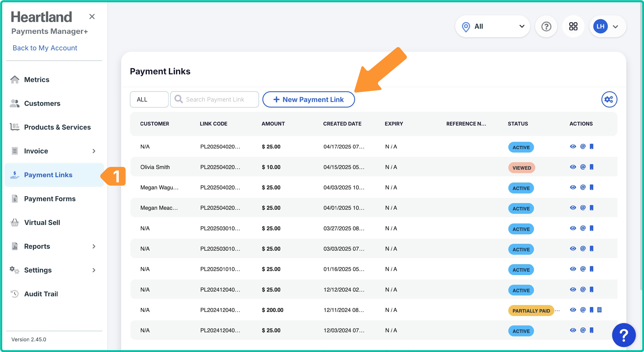Email the 03/03/2025 payment link
Image resolution: width=644 pixels, height=352 pixels.
[x=583, y=249]
